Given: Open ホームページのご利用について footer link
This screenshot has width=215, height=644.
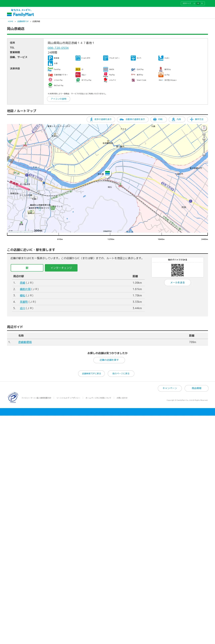Looking at the screenshot, I should click(x=98, y=398).
